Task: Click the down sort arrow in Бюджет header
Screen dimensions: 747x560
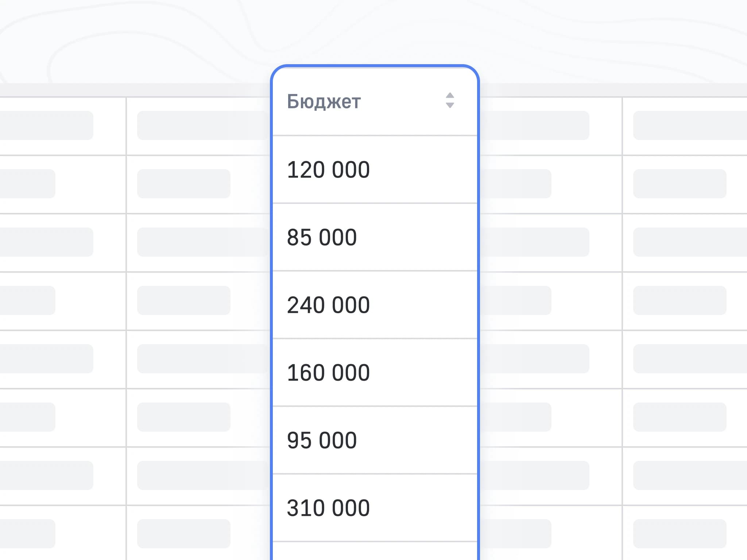Action: 450,105
